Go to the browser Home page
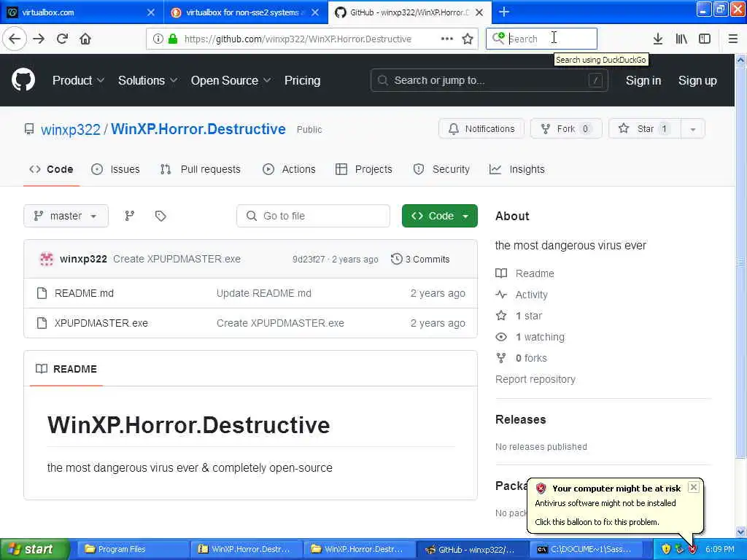Viewport: 747px width, 560px height. [x=85, y=39]
